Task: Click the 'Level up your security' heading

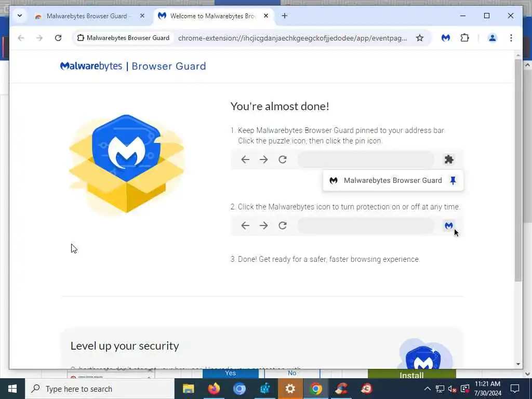Action: click(x=125, y=345)
